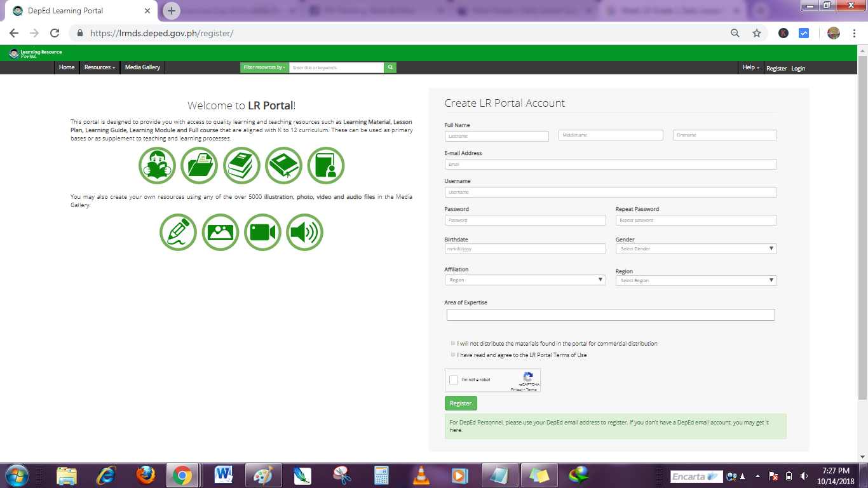
Task: Click the illustration pencil icon
Action: 178,232
